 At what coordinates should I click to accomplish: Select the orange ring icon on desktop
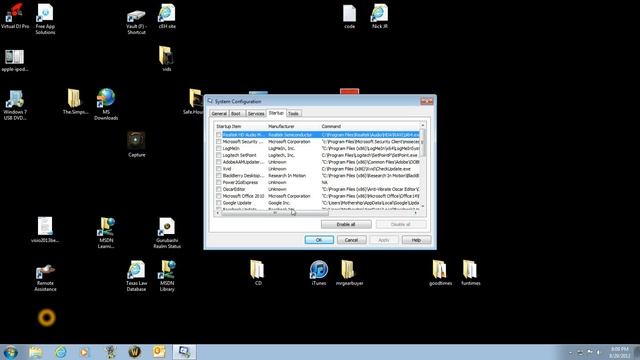click(47, 317)
